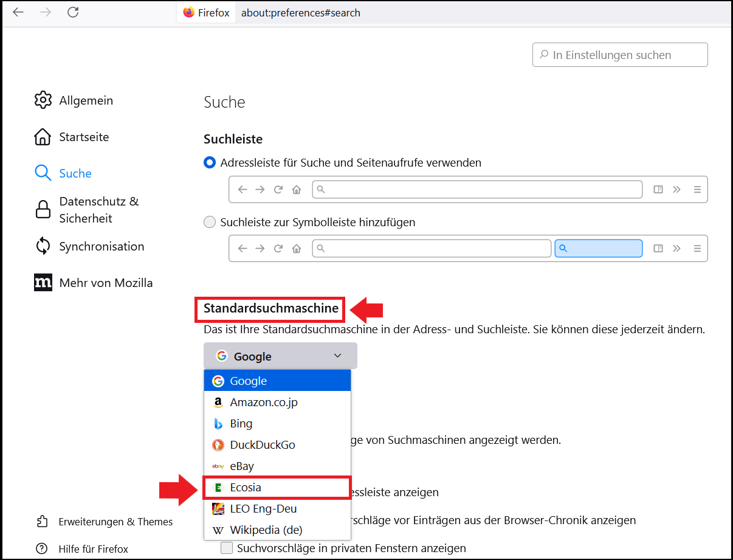Click the Amazon.co.jp logo icon
Screen dimensions: 733x560
tap(218, 403)
